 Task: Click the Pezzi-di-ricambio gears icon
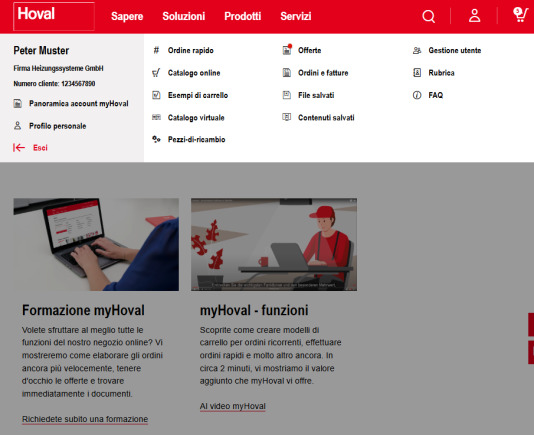156,139
